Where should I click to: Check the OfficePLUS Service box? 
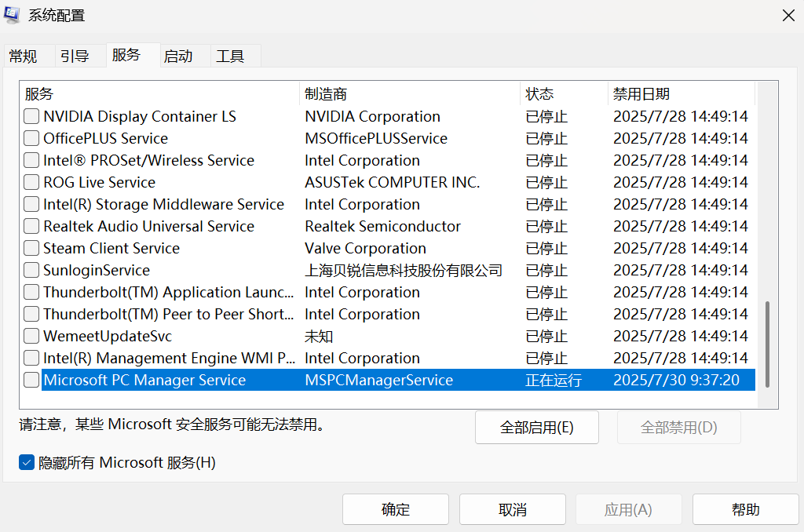click(x=31, y=138)
